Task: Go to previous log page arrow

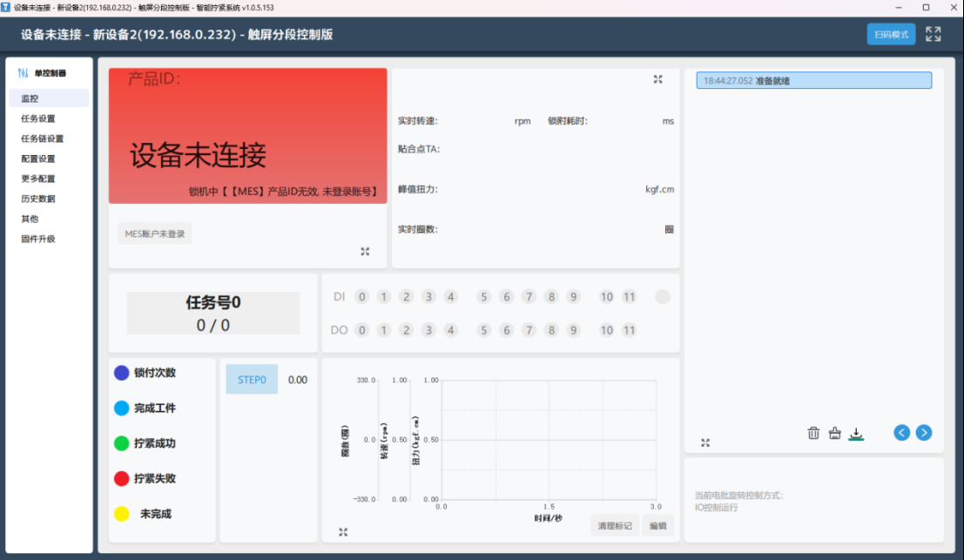Action: [x=902, y=433]
